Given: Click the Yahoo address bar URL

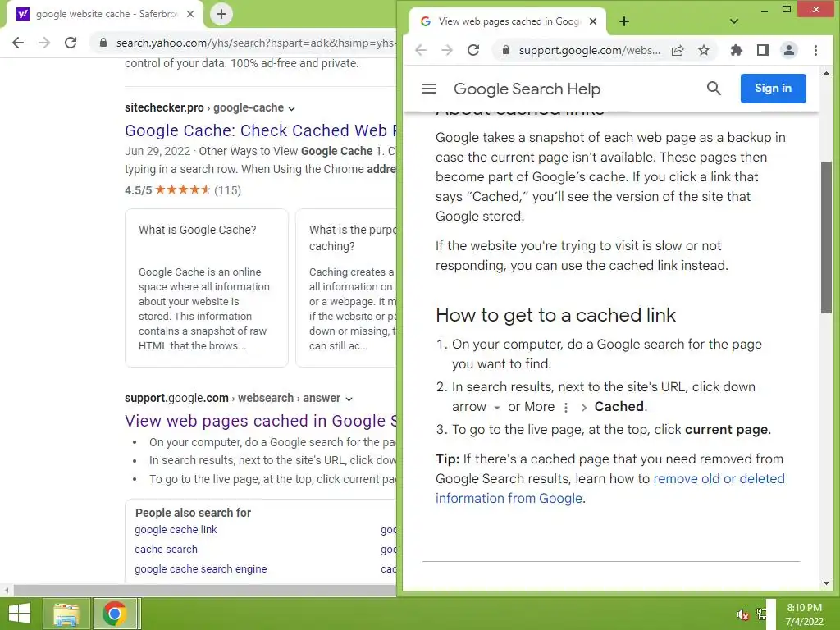Looking at the screenshot, I should 255,43.
